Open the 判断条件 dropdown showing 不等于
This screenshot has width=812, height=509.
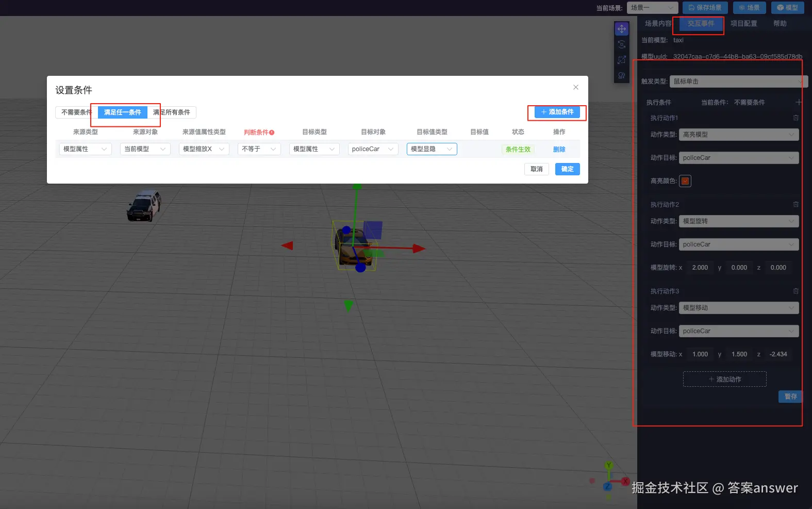[x=259, y=149]
